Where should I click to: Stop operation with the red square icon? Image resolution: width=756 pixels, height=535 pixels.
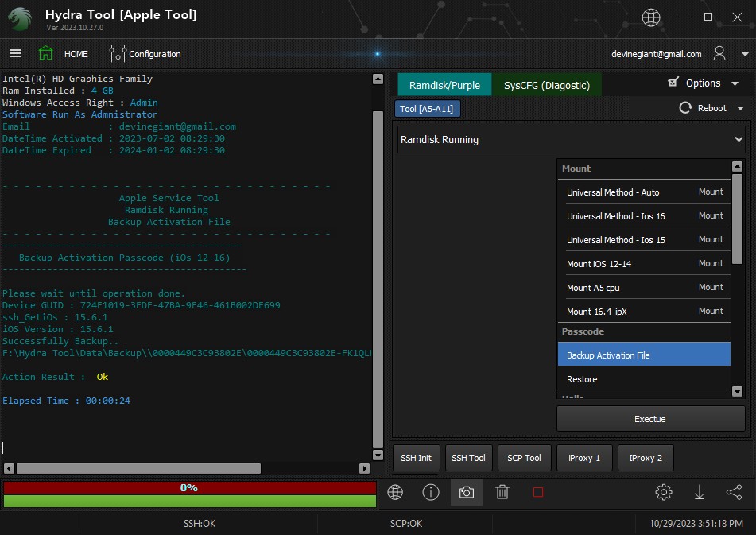538,492
